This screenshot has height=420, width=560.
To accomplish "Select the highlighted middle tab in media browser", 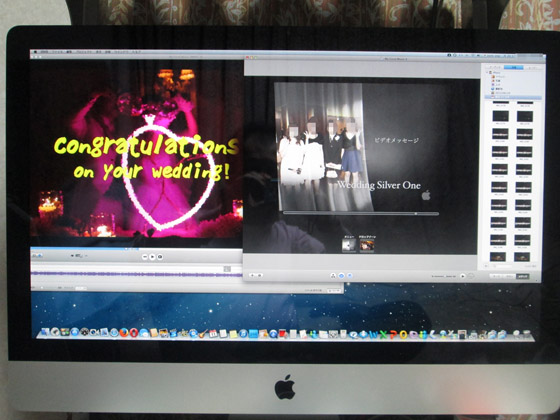I will (513, 67).
